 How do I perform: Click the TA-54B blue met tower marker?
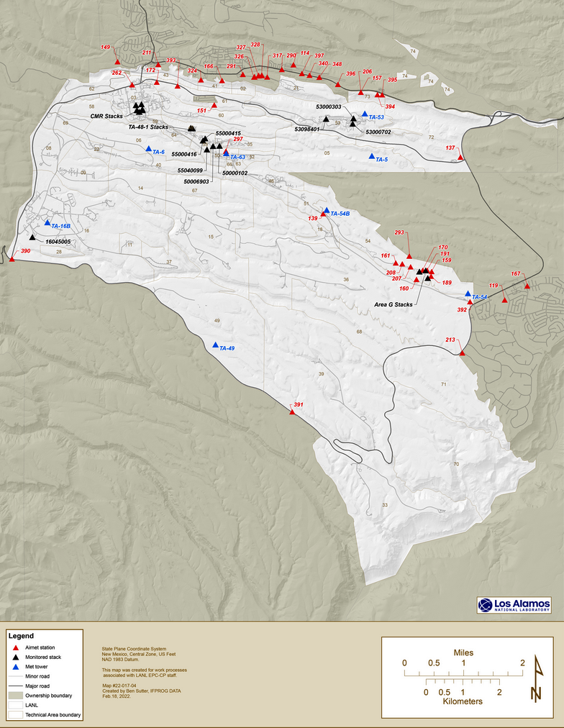tap(326, 211)
